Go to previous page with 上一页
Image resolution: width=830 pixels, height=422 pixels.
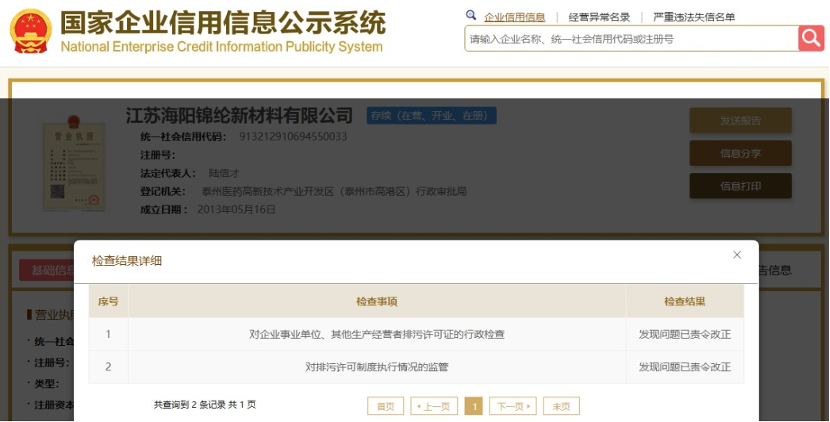(x=434, y=406)
